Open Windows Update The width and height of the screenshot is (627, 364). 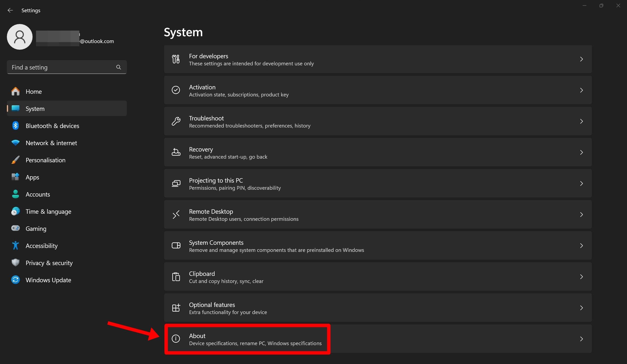[48, 280]
